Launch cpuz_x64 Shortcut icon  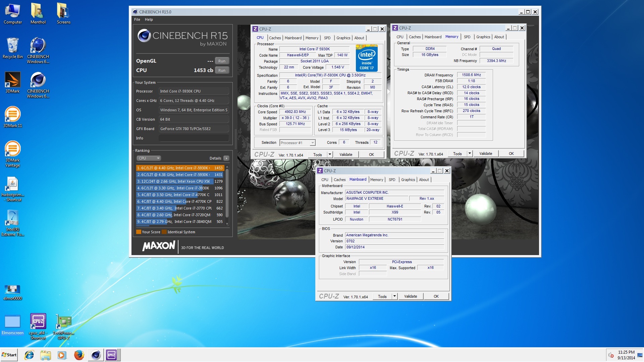click(38, 327)
